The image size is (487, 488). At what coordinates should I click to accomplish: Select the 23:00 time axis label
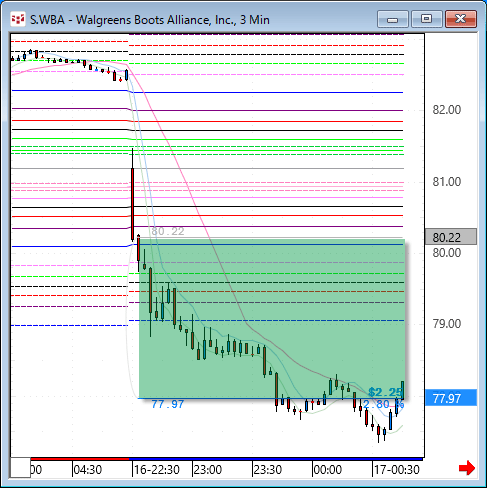tap(208, 470)
